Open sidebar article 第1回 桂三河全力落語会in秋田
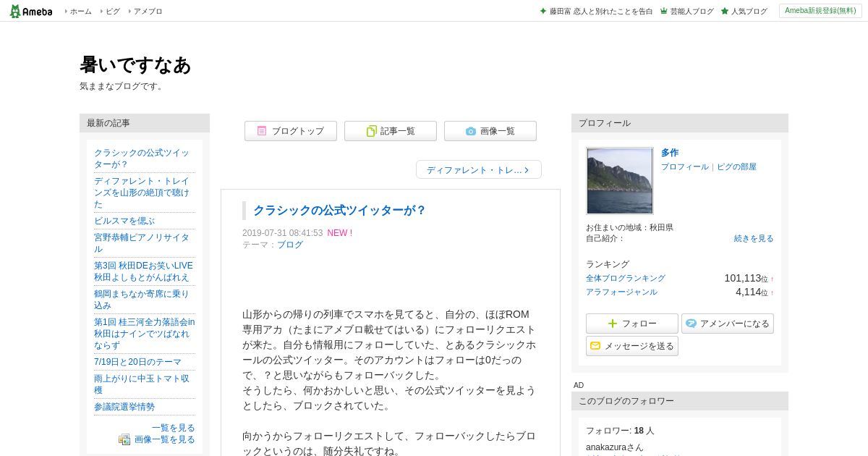868x456 pixels. coord(144,334)
